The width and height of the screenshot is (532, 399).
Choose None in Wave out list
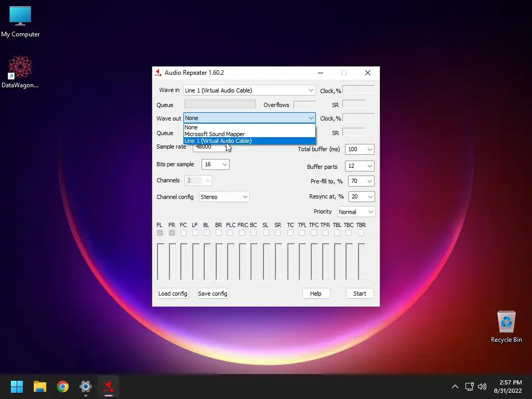249,127
